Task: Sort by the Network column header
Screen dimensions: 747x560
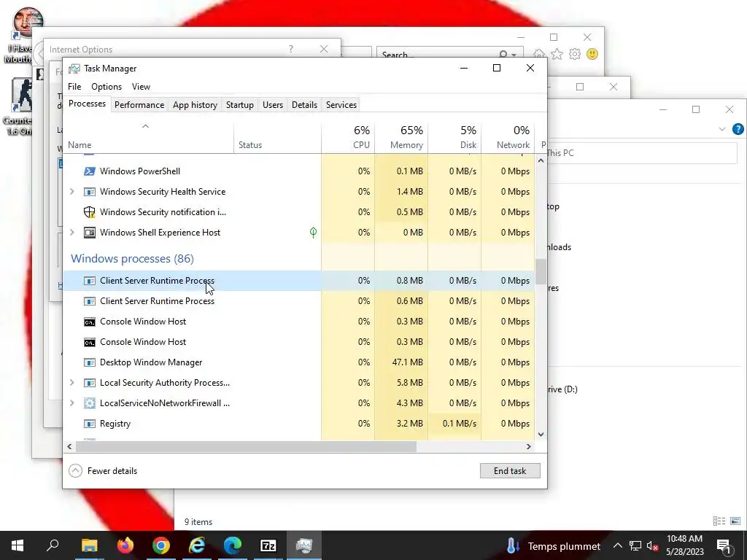Action: click(508, 138)
